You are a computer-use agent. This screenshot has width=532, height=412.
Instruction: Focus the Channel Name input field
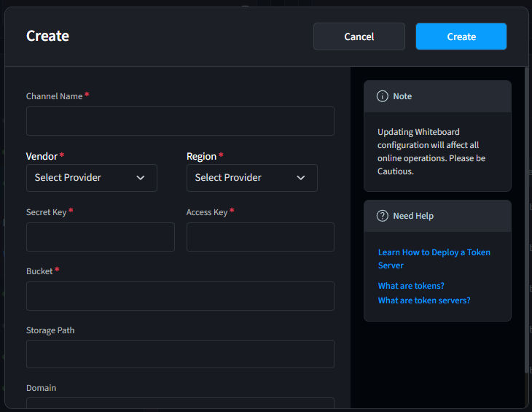pyautogui.click(x=180, y=121)
